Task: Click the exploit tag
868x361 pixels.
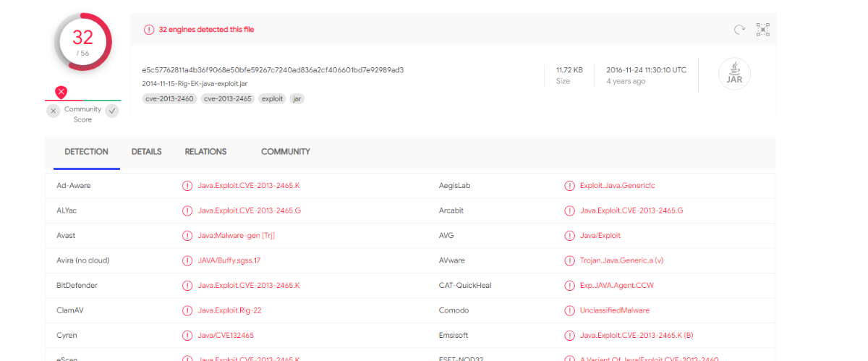Action: (272, 98)
